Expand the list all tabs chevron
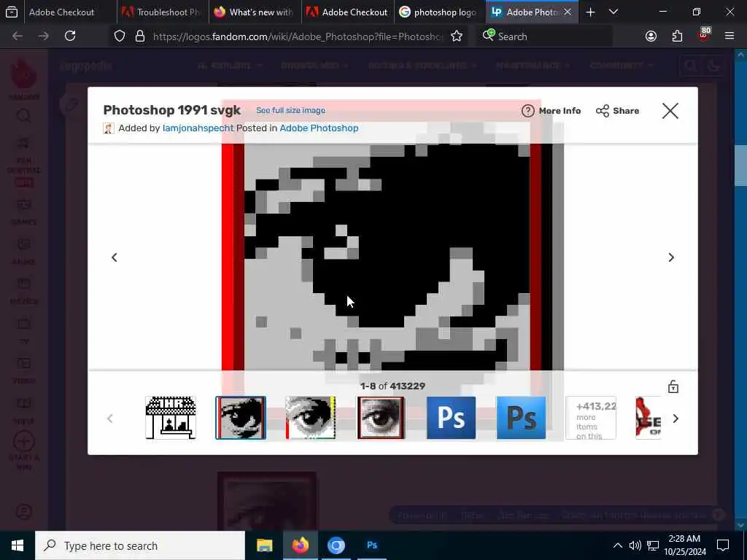Viewport: 747px width, 560px height. [613, 12]
